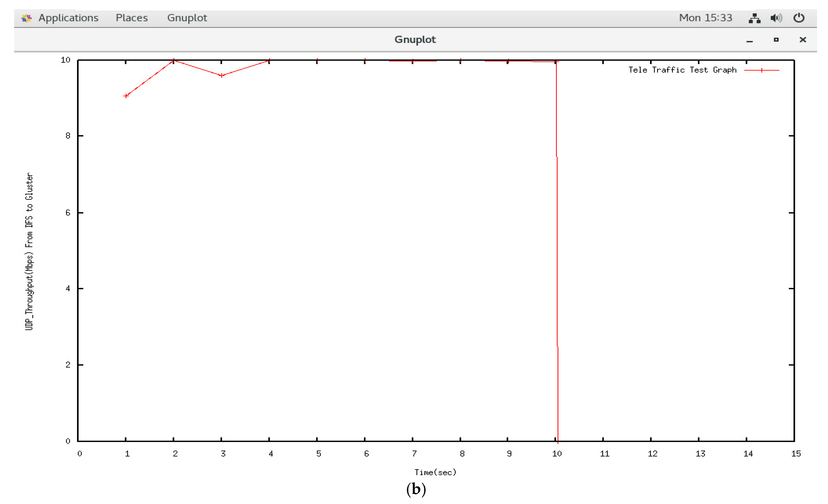Open the Mon 15:33 clock calendar

705,18
